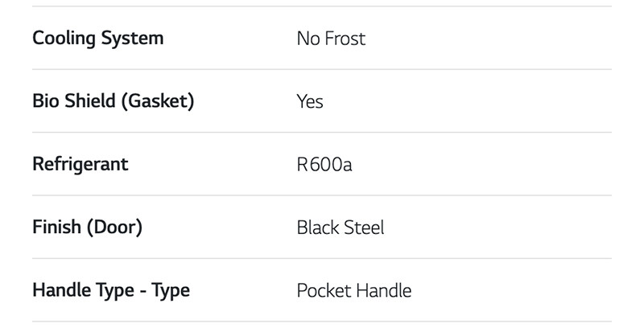Click the Refrigerant label
Image resolution: width=644 pixels, height=328 pixels.
pyautogui.click(x=80, y=164)
